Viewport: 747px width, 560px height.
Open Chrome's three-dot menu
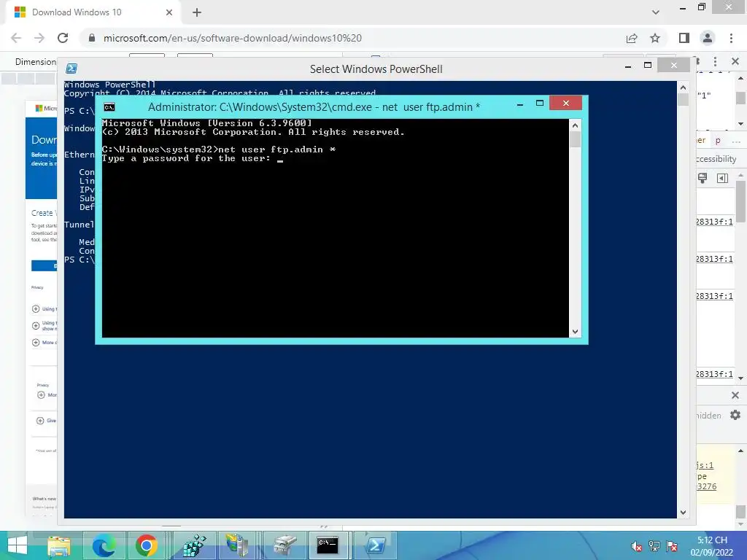pos(731,38)
